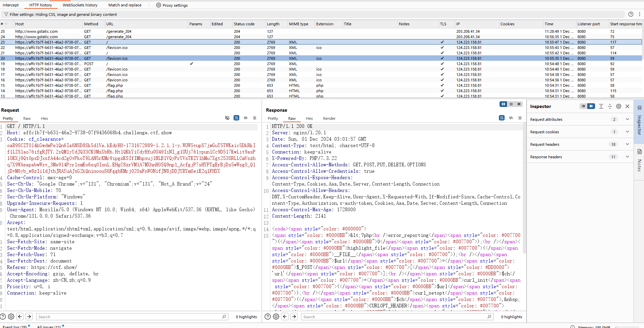Open the Response editor hamburger menu

[520, 118]
